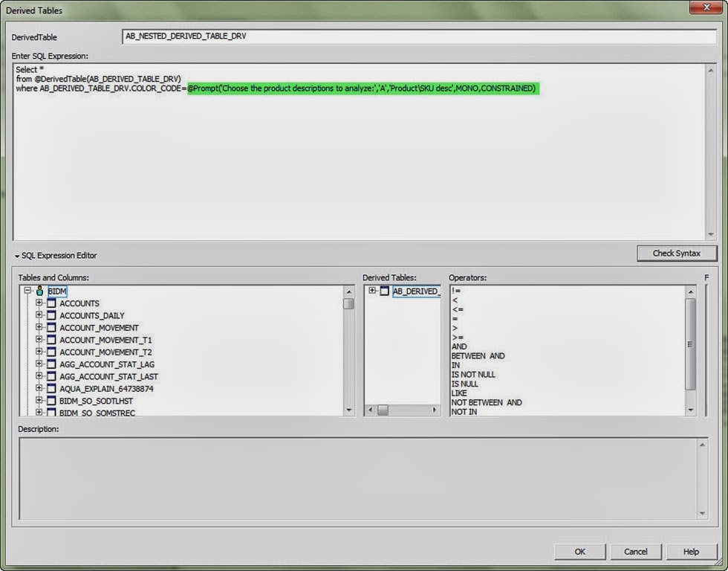
Task: Expand the ACCOUNT_MOVEMENT table node
Action: point(39,327)
